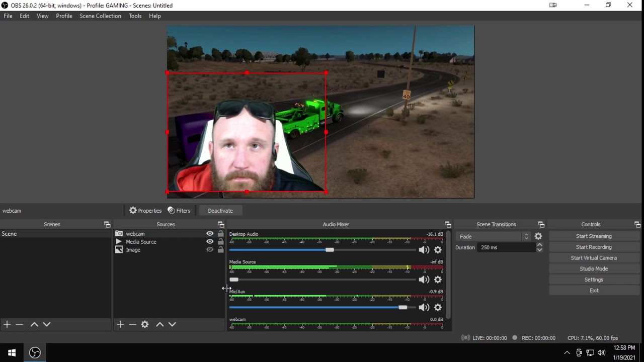Select the webcam source row

pos(169,234)
